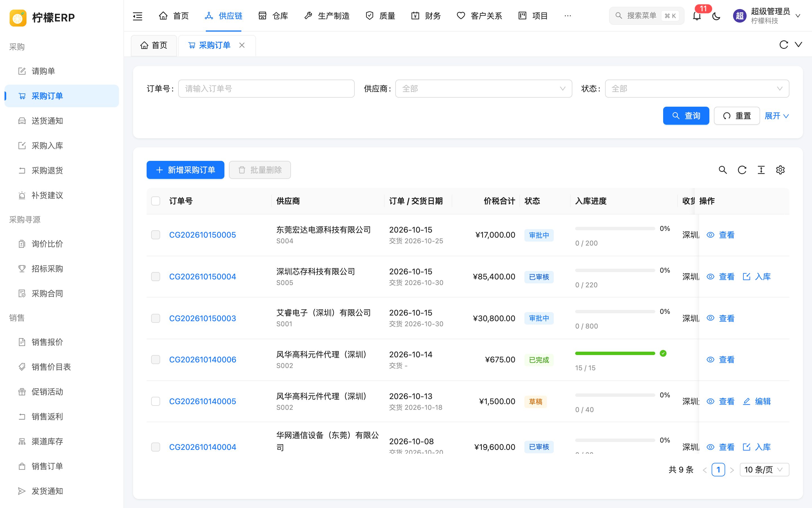Open 采购入库 sidebar item
812x508 pixels.
[62, 146]
